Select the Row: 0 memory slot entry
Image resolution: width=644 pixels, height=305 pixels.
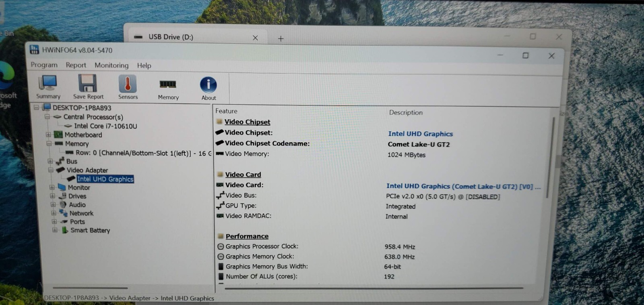(x=143, y=153)
